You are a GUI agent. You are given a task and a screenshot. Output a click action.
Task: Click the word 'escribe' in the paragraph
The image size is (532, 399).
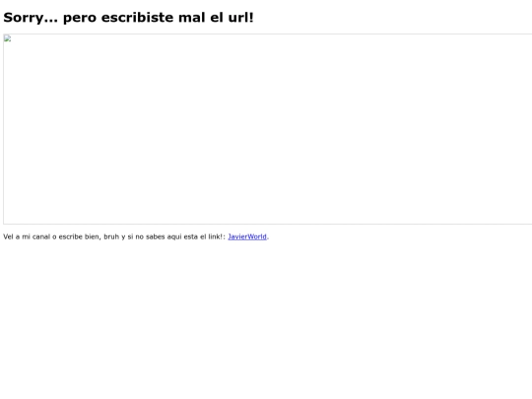[71, 236]
